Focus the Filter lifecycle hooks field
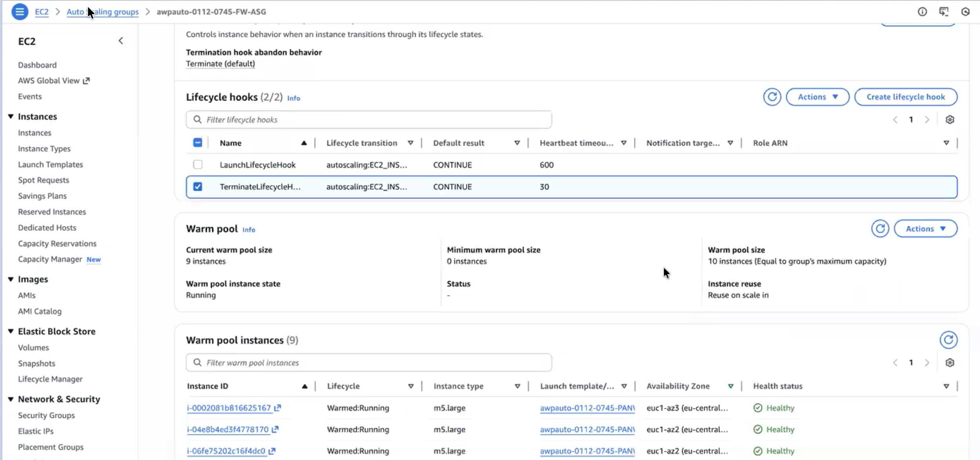Image resolution: width=980 pixels, height=460 pixels. pyautogui.click(x=369, y=120)
